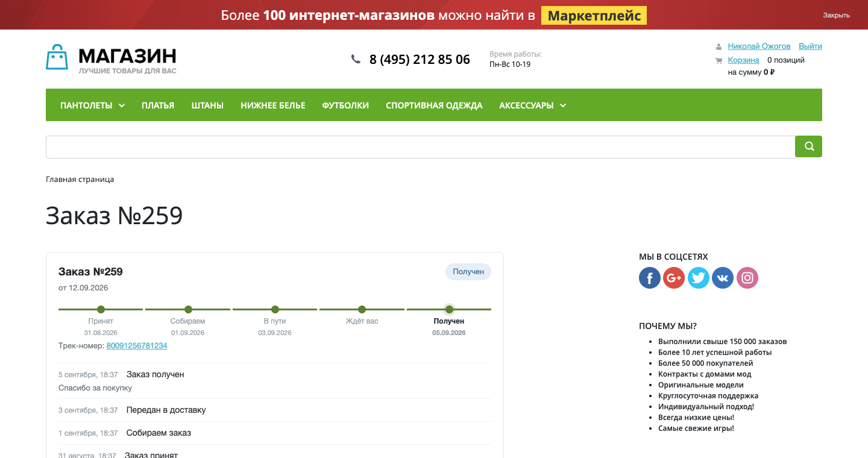Image resolution: width=868 pixels, height=458 pixels.
Task: Click the Заказ получен history entry
Action: 156,375
